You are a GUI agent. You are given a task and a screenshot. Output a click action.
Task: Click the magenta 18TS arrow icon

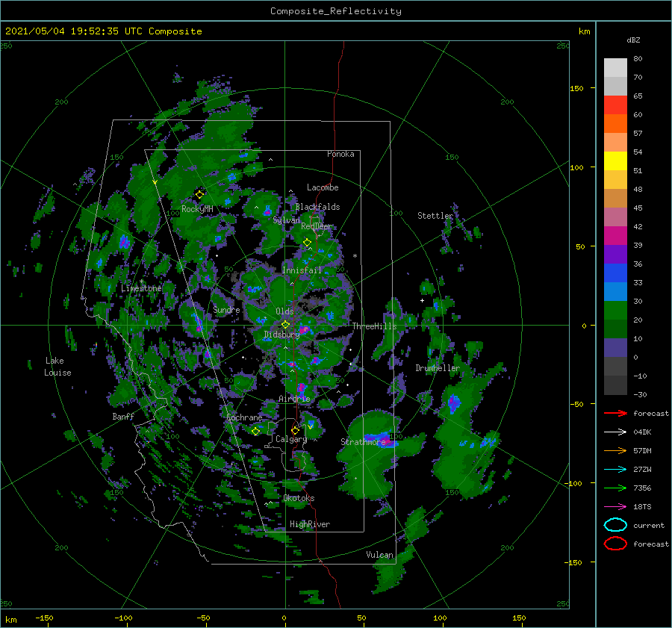coord(615,507)
